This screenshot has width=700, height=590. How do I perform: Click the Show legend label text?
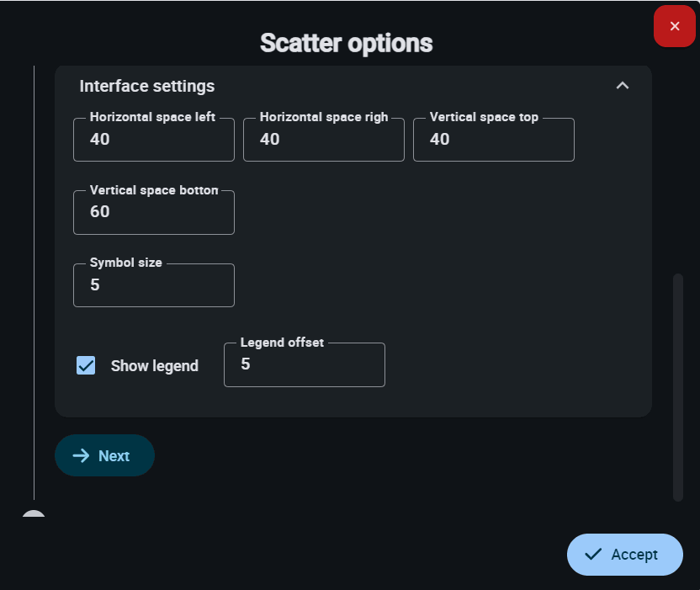point(155,366)
